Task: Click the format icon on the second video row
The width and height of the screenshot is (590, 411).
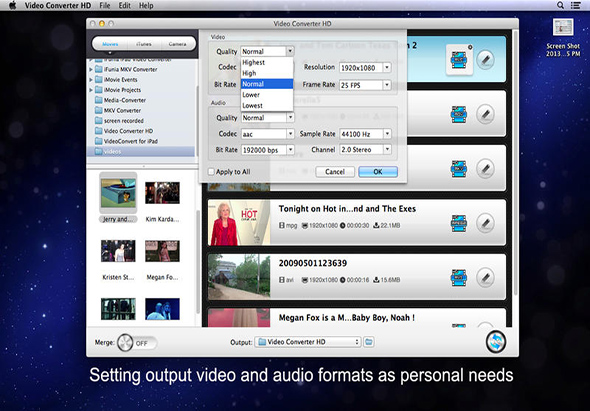Action: point(459,114)
